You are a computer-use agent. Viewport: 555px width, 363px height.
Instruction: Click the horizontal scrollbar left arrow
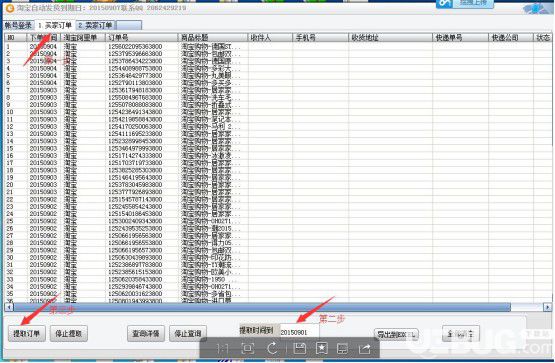pyautogui.click(x=9, y=307)
